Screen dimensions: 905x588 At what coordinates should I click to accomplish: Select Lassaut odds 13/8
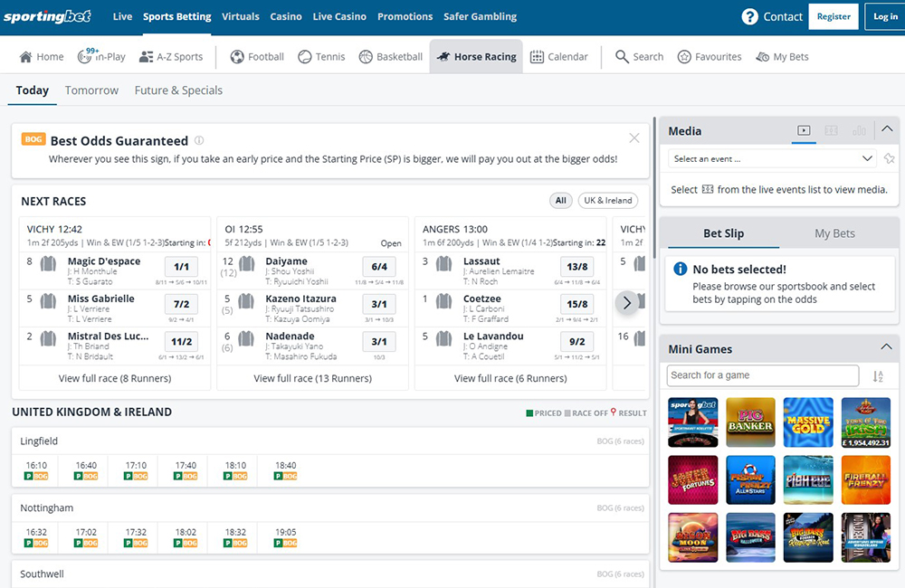point(577,267)
